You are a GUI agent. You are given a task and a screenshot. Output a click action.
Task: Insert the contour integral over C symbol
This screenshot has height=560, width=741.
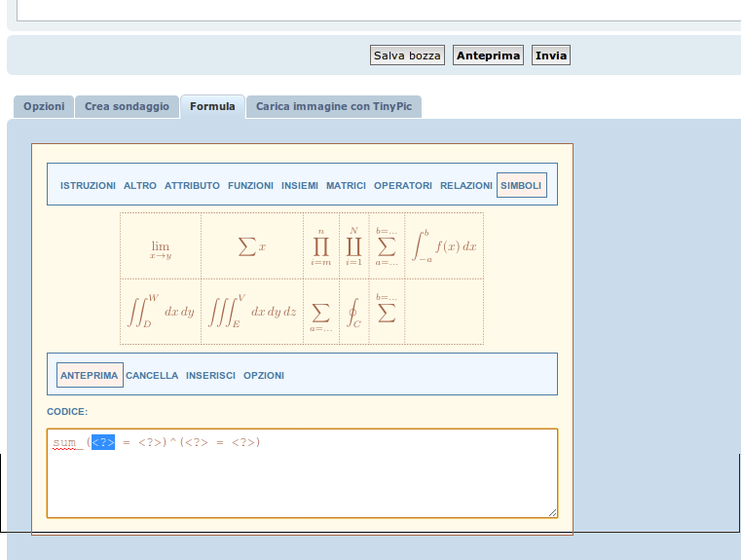click(353, 313)
